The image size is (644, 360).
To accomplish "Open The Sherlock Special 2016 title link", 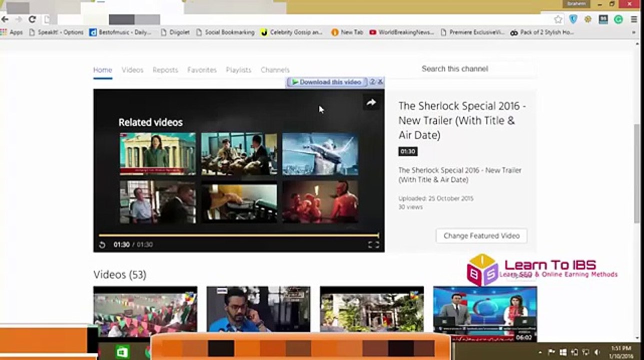I will pos(462,120).
